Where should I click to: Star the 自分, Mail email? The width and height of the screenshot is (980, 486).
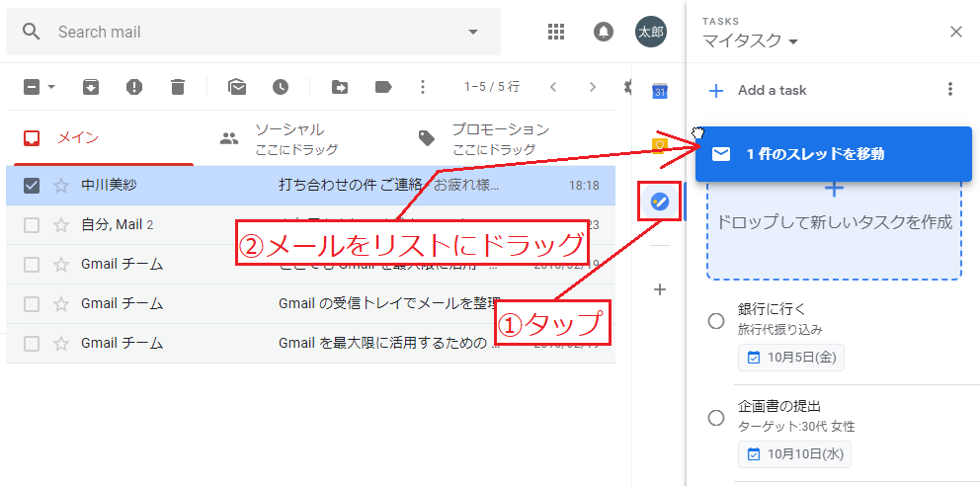60,225
